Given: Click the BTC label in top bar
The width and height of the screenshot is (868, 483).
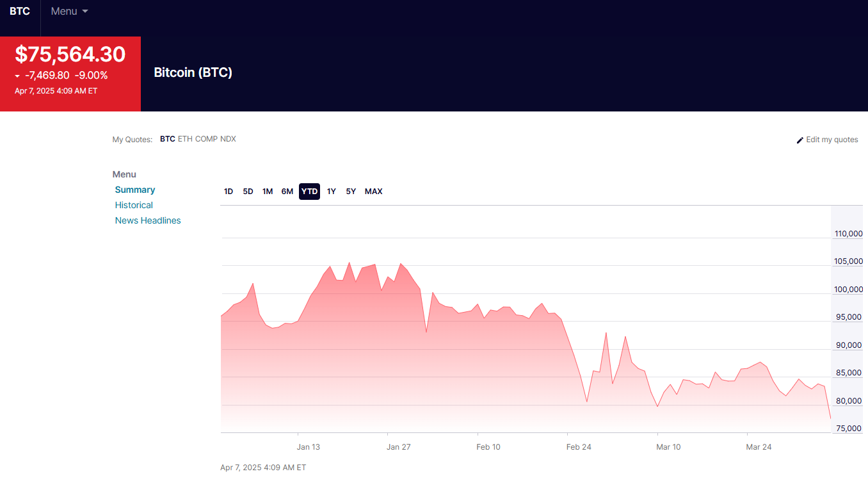Looking at the screenshot, I should pyautogui.click(x=20, y=12).
